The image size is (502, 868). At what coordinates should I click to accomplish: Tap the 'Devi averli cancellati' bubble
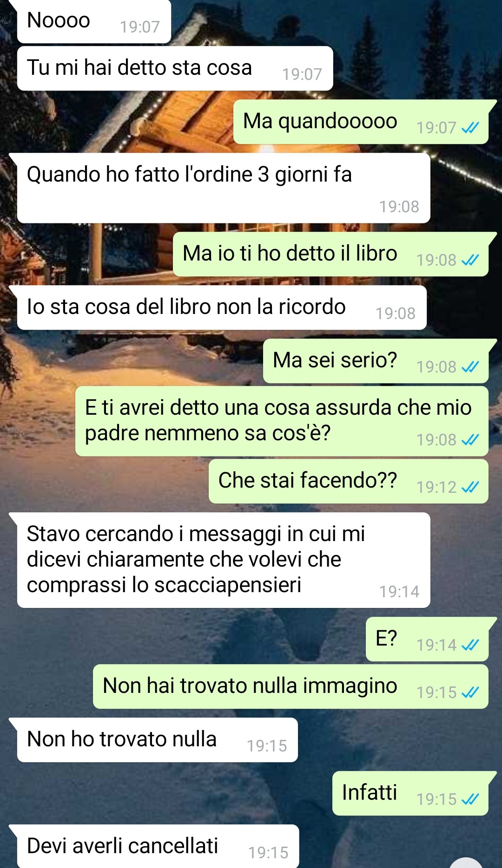pos(158,846)
